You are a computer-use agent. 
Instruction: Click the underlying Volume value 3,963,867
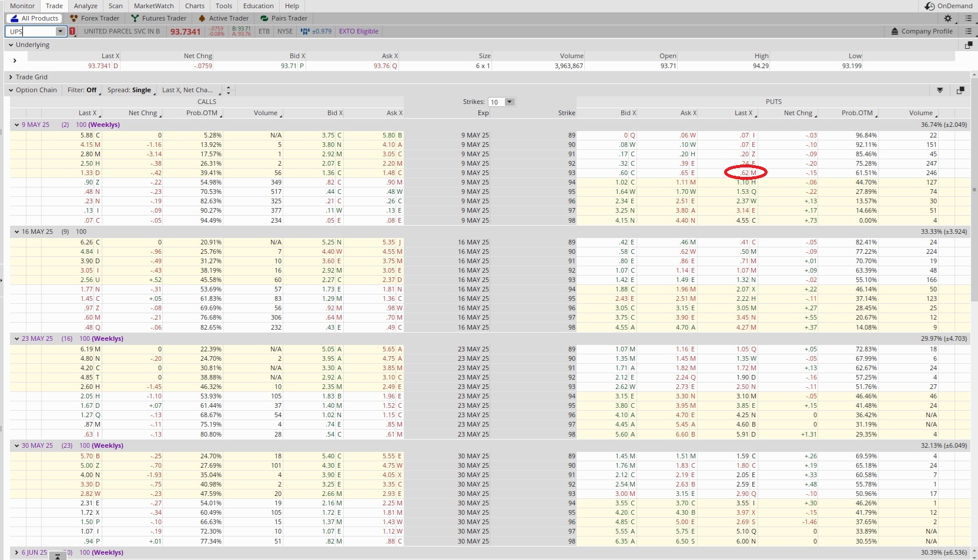point(568,66)
